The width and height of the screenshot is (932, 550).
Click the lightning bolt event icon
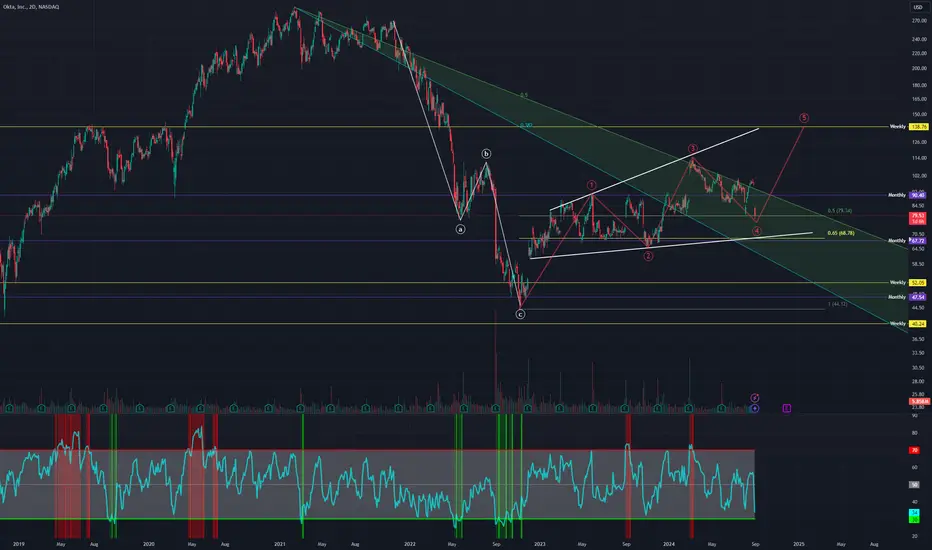point(755,398)
